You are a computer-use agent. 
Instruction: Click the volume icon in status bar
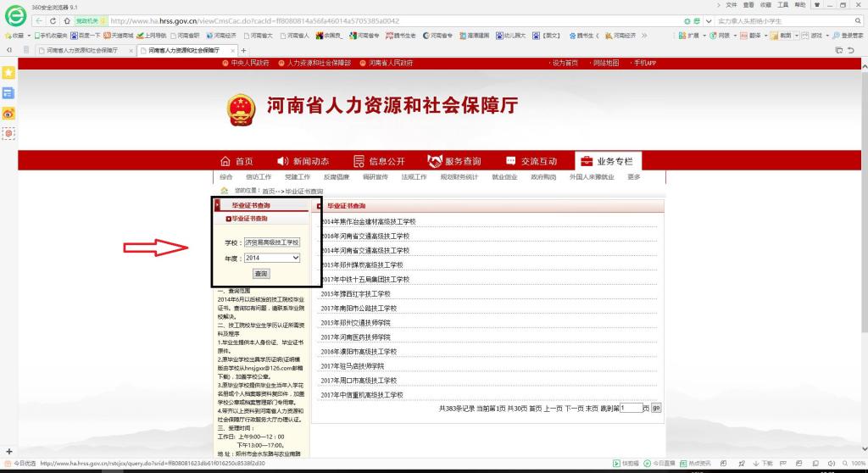pyautogui.click(x=831, y=463)
